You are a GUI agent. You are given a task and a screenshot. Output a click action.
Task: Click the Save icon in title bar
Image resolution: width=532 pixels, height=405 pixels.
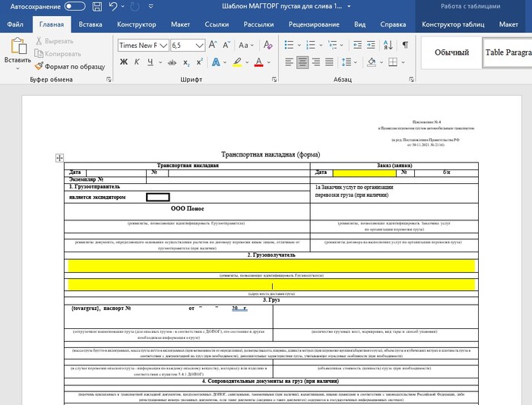96,6
